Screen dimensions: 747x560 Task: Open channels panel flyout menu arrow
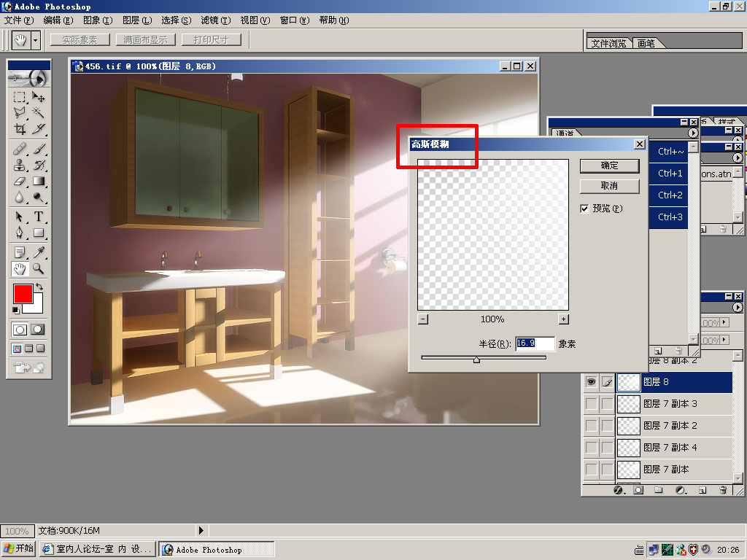point(693,133)
